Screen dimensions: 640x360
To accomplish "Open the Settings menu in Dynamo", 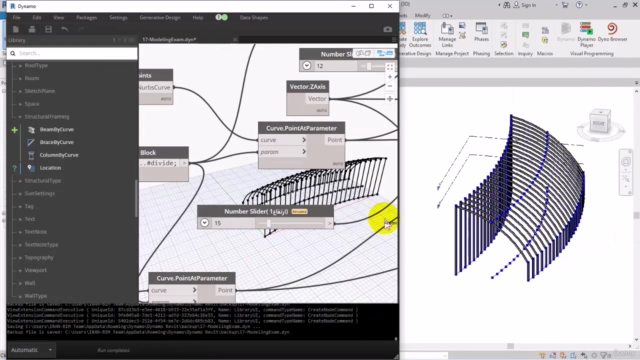I will pyautogui.click(x=118, y=18).
